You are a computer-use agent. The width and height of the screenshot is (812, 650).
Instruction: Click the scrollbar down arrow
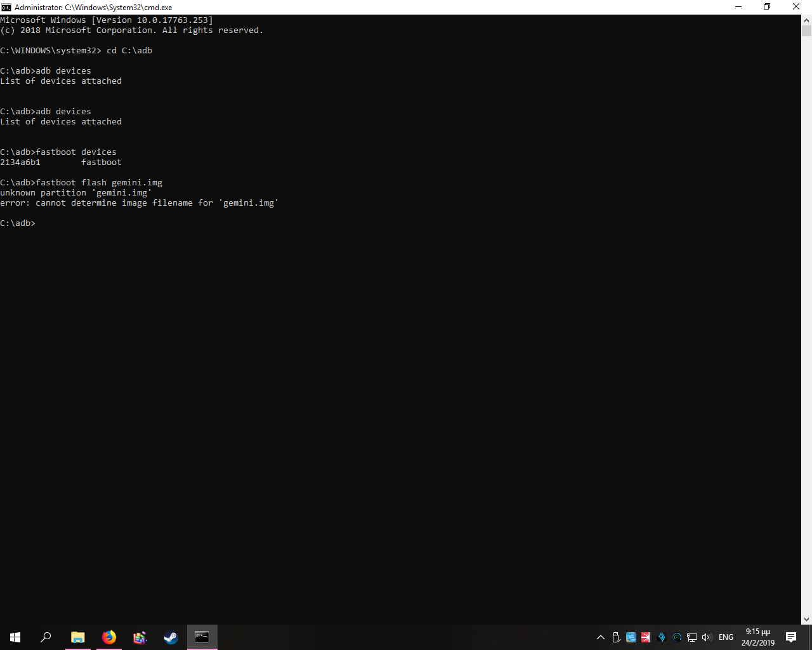point(806,620)
